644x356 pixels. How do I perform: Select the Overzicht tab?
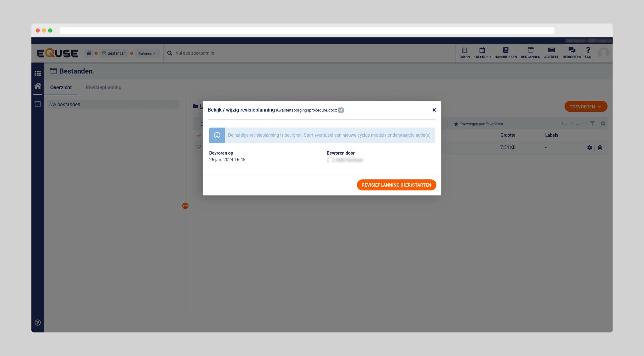coord(61,87)
